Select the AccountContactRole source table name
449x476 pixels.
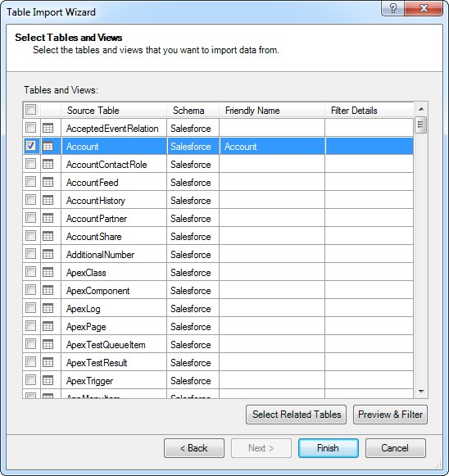pos(107,165)
